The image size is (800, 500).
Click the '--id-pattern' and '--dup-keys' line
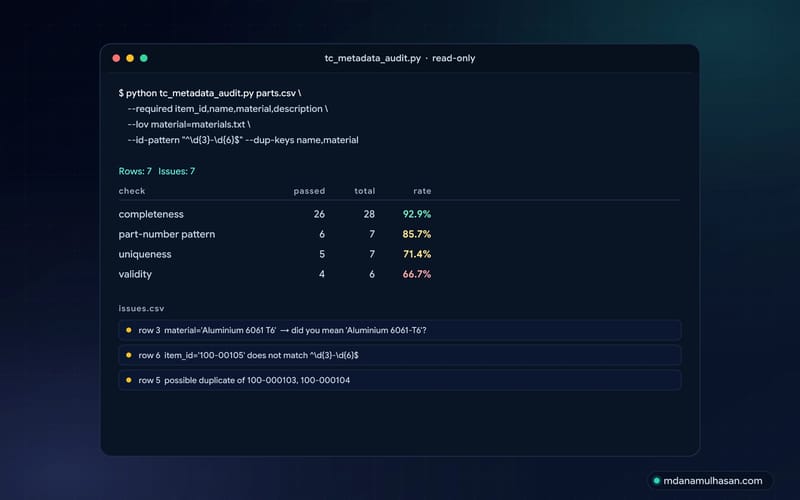click(243, 140)
